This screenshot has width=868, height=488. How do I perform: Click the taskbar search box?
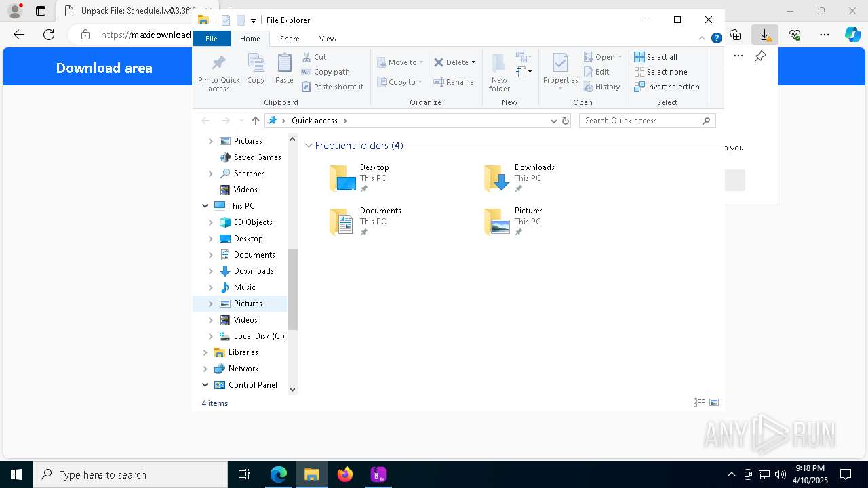click(x=130, y=474)
